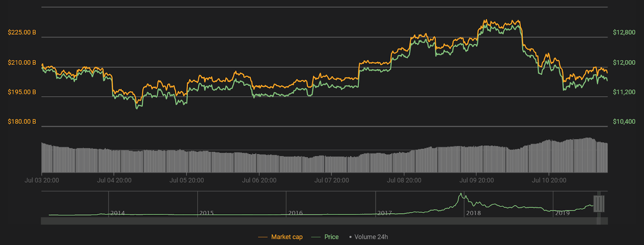Click the 2015 marker in the navigator
644x245 pixels.
206,213
